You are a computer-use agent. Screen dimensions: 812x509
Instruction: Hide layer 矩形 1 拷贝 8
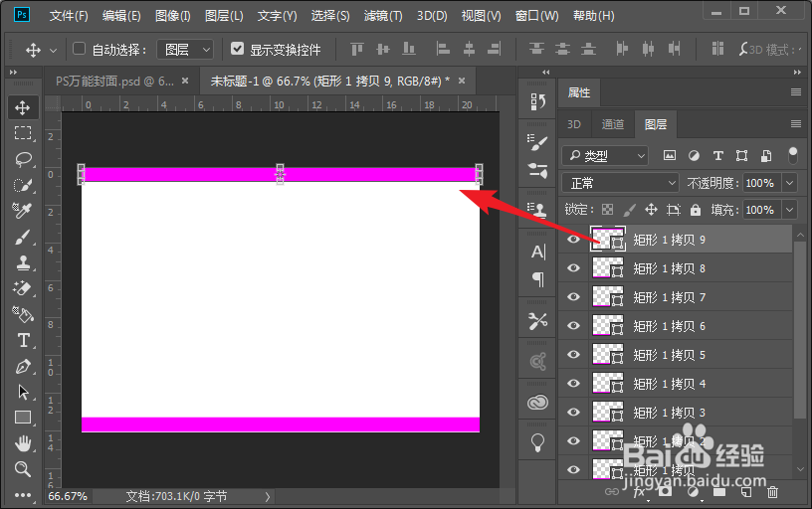click(x=573, y=268)
